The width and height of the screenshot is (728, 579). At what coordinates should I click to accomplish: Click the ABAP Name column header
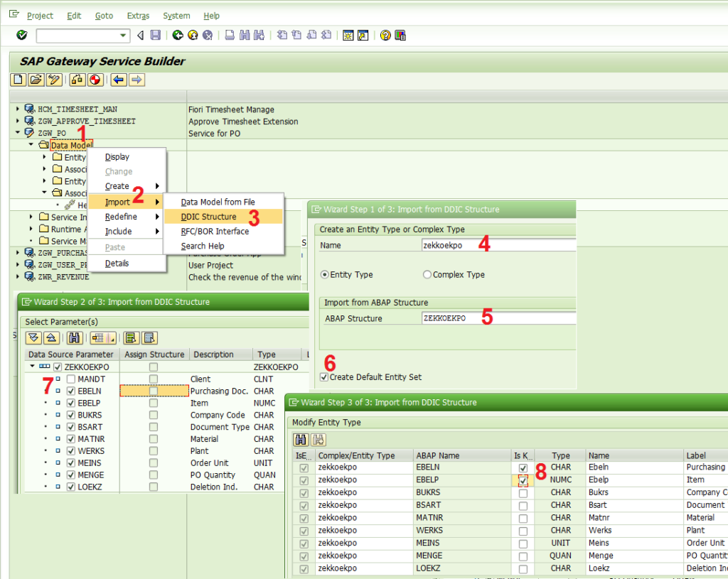pos(461,455)
